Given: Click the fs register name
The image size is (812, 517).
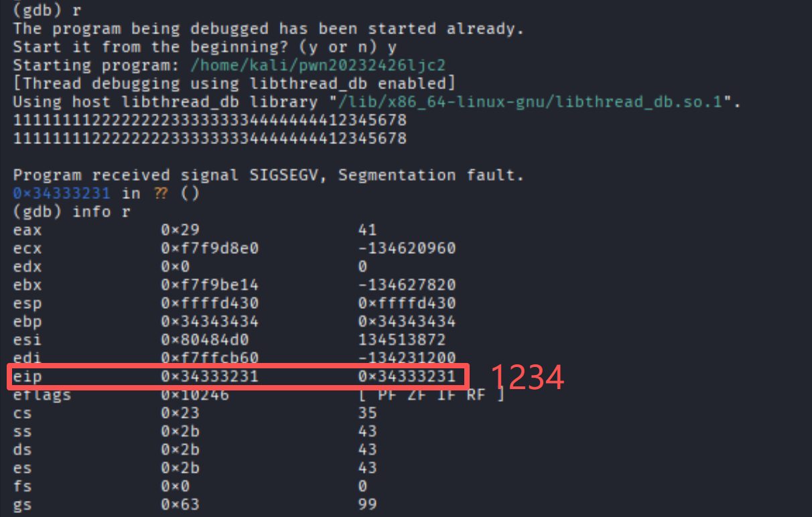Looking at the screenshot, I should pyautogui.click(x=22, y=486).
